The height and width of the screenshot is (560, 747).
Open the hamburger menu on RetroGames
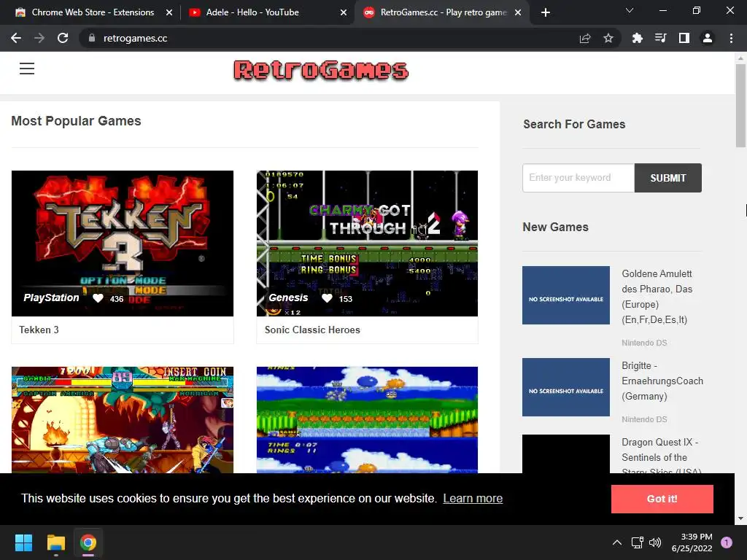pos(27,69)
